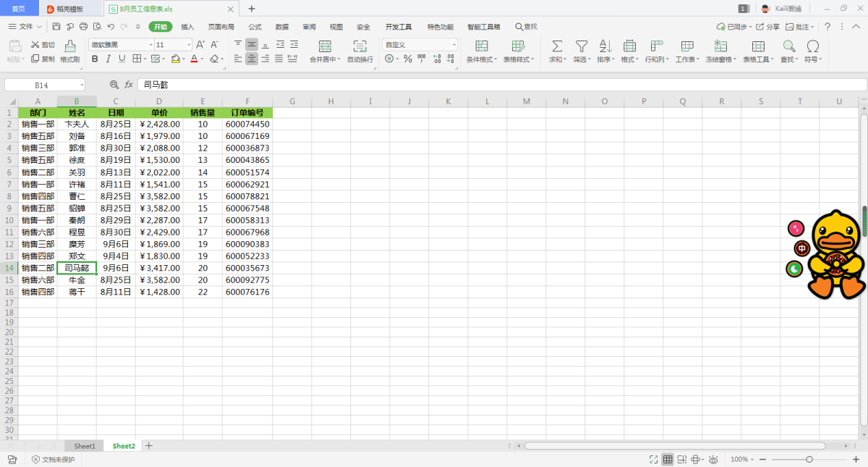This screenshot has height=467, width=868.
Task: Toggle Bold formatting
Action: pos(94,59)
